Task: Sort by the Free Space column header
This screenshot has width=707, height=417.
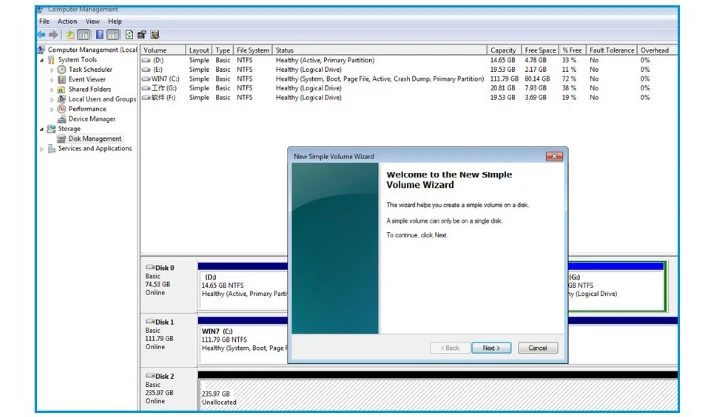Action: pos(540,50)
